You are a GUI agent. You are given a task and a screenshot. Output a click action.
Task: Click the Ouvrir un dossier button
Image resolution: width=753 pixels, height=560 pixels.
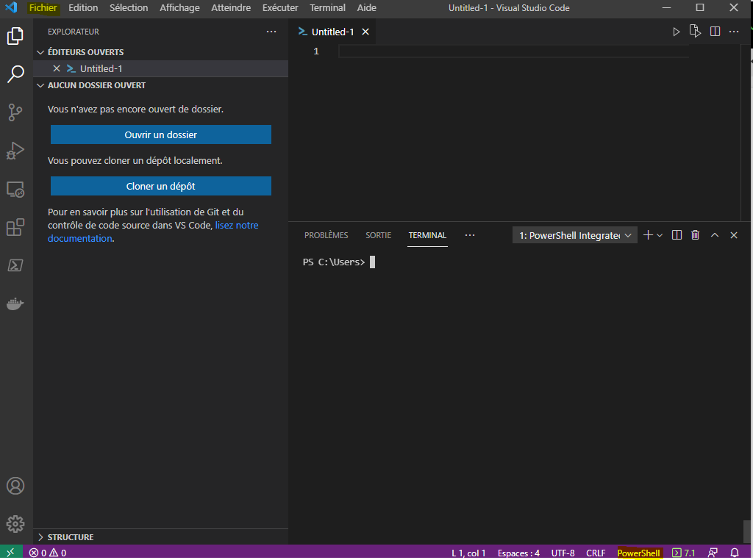tap(160, 134)
